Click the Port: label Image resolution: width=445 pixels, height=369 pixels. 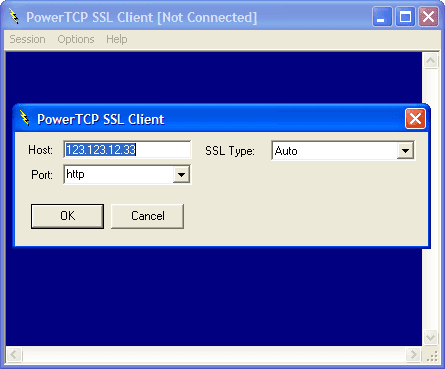(x=42, y=175)
